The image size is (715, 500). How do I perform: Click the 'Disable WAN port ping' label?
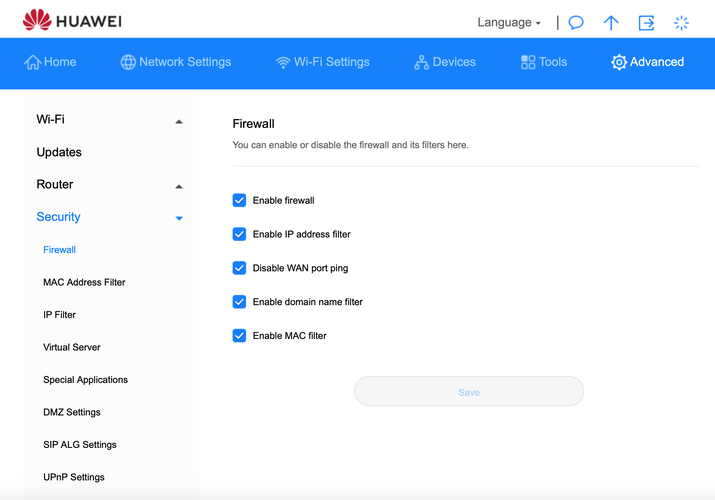point(301,268)
